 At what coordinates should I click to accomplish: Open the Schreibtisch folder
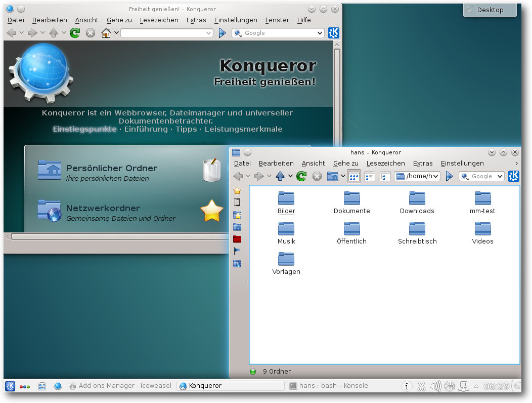point(417,233)
